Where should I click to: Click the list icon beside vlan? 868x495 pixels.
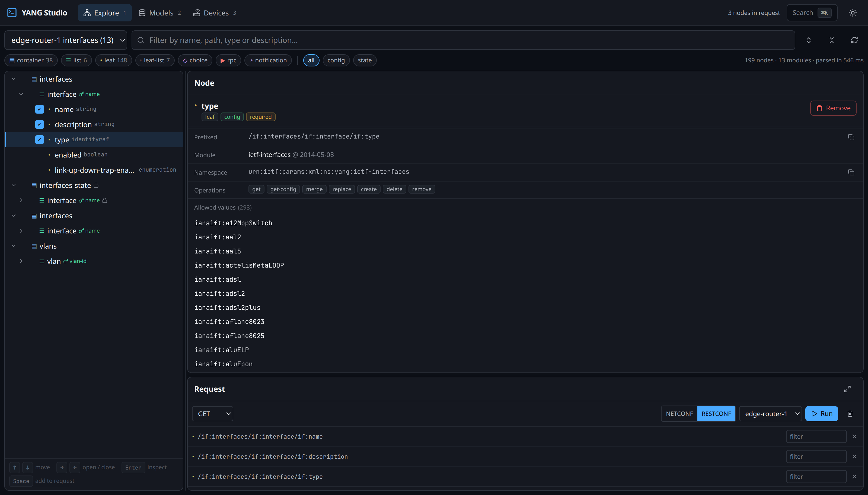[x=42, y=261]
